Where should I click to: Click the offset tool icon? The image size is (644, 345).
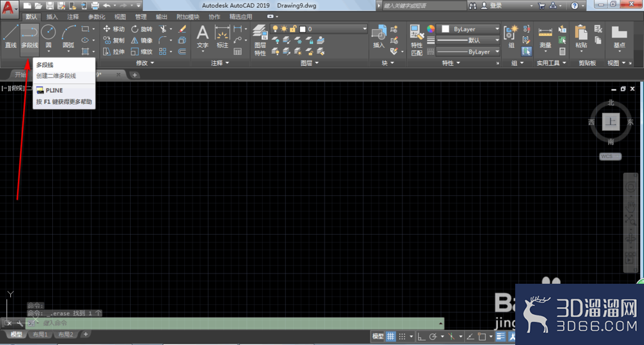click(x=182, y=52)
